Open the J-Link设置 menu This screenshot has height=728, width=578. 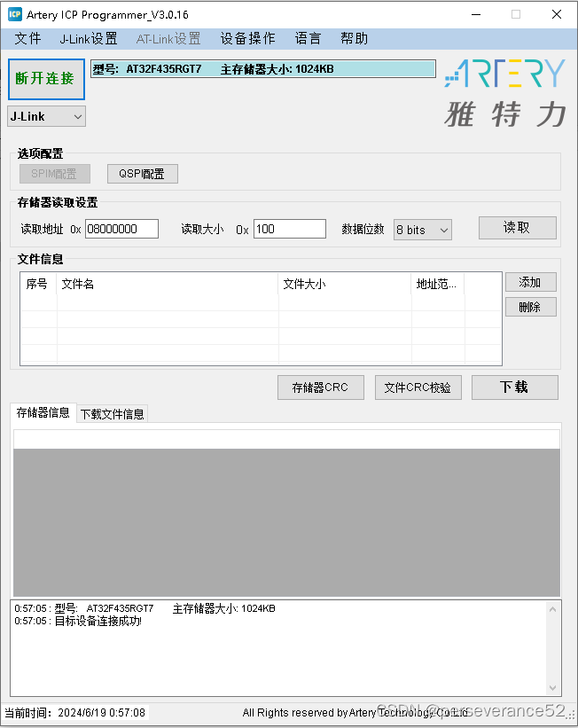[x=89, y=38]
